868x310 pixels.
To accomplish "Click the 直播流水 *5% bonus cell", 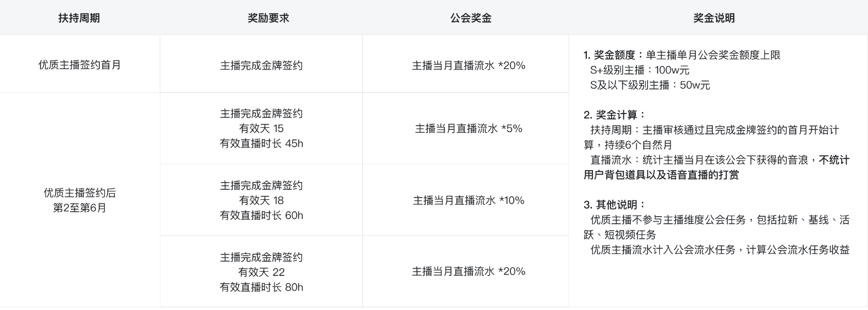I will [x=469, y=128].
